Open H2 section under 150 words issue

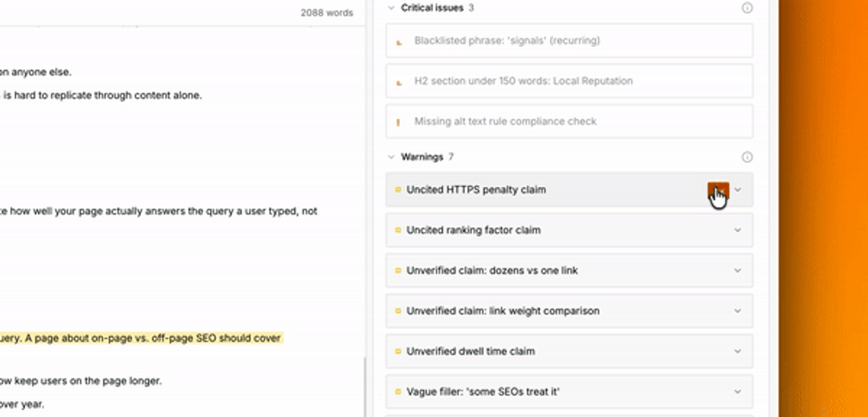(x=569, y=81)
